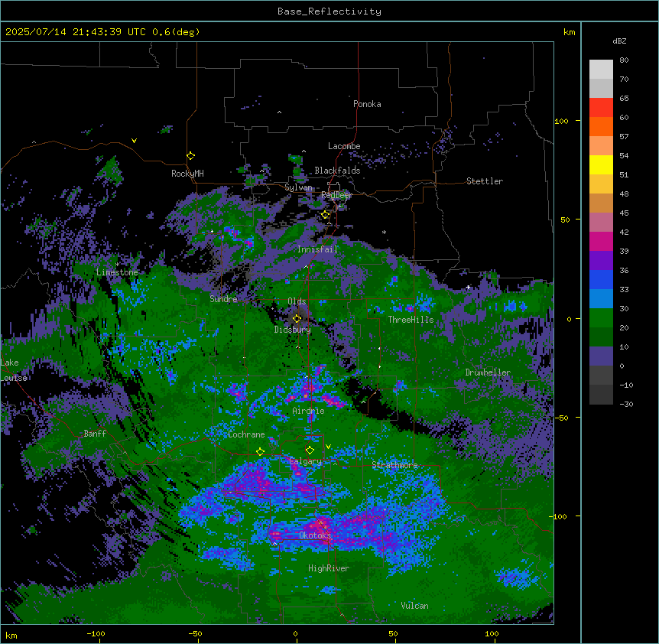Click the white asterisk marker above Limestone
This screenshot has width=659, height=644.
(x=117, y=265)
